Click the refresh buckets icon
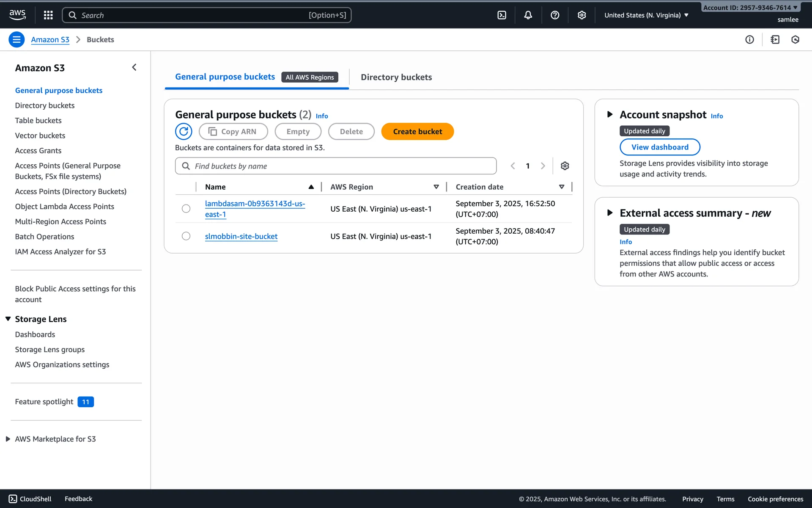This screenshot has height=508, width=812. click(x=184, y=132)
